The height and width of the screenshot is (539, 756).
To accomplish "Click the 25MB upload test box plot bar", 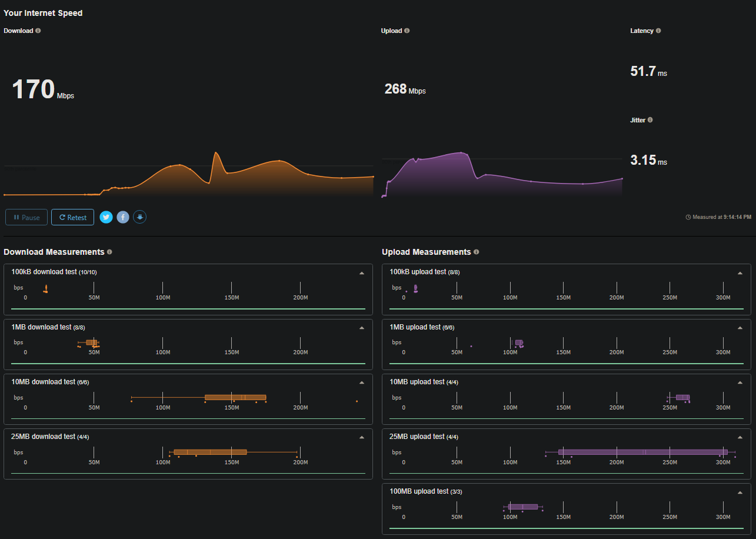I will point(642,452).
